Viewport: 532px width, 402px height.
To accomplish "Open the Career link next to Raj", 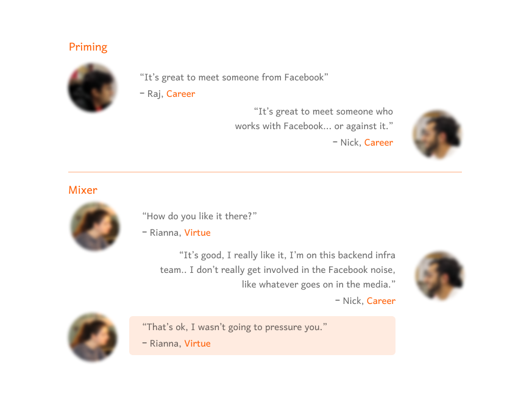I will pos(180,94).
